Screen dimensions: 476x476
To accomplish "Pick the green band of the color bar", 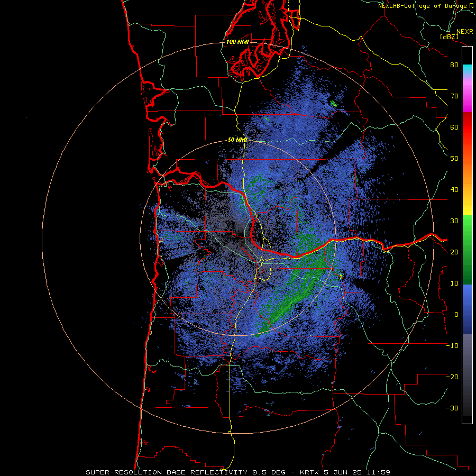I will [467, 250].
